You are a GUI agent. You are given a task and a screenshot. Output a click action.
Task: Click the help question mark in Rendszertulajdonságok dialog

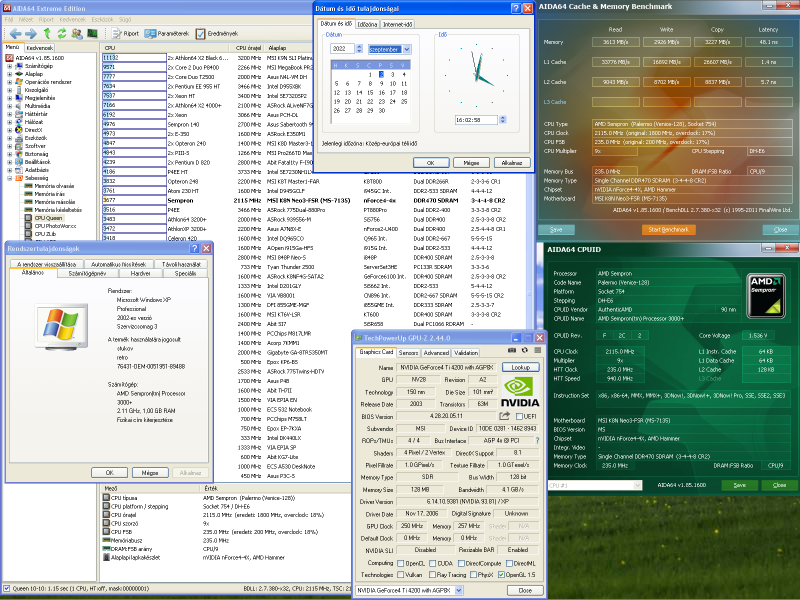click(194, 248)
